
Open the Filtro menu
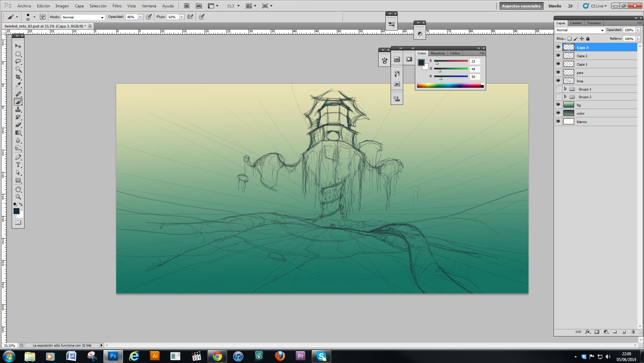coord(117,6)
